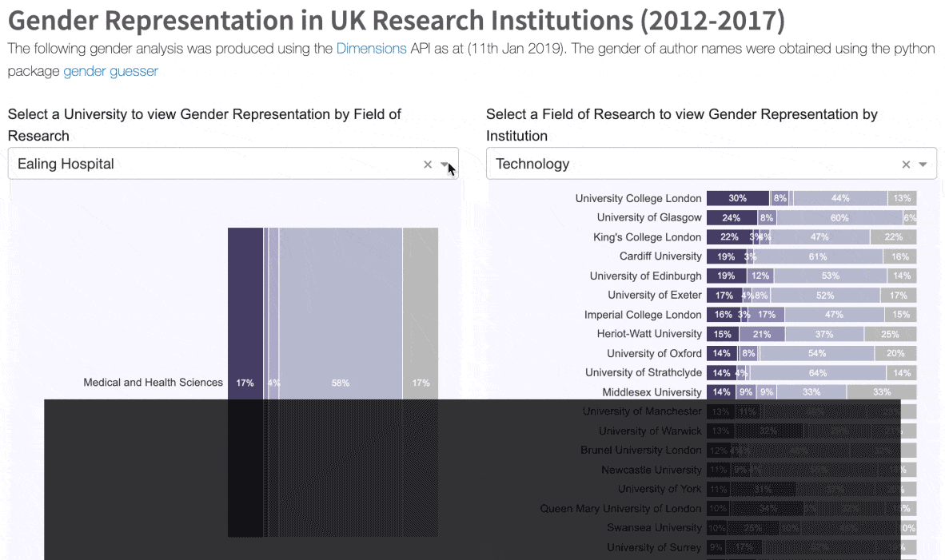
Task: Select the Heriot-Watt University axis label
Action: 648,333
